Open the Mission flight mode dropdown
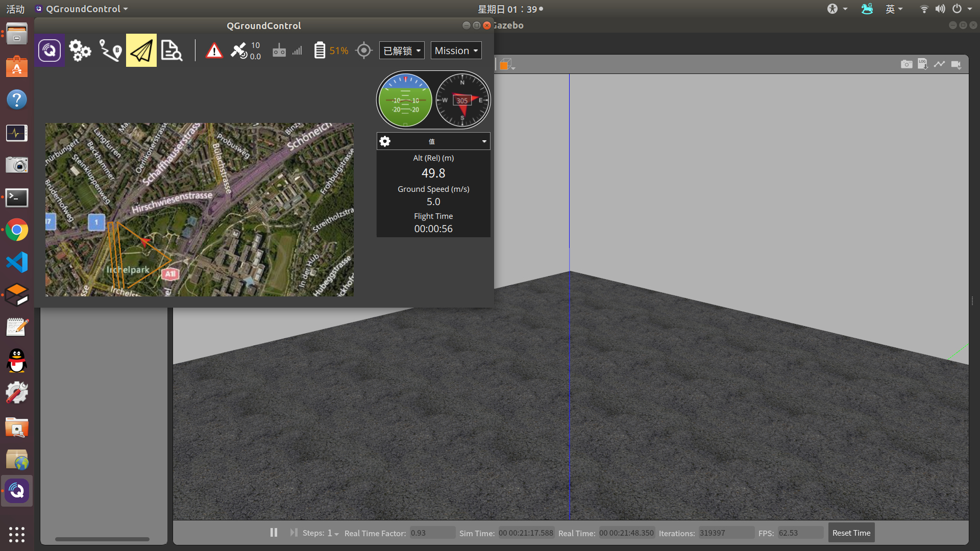 point(456,51)
